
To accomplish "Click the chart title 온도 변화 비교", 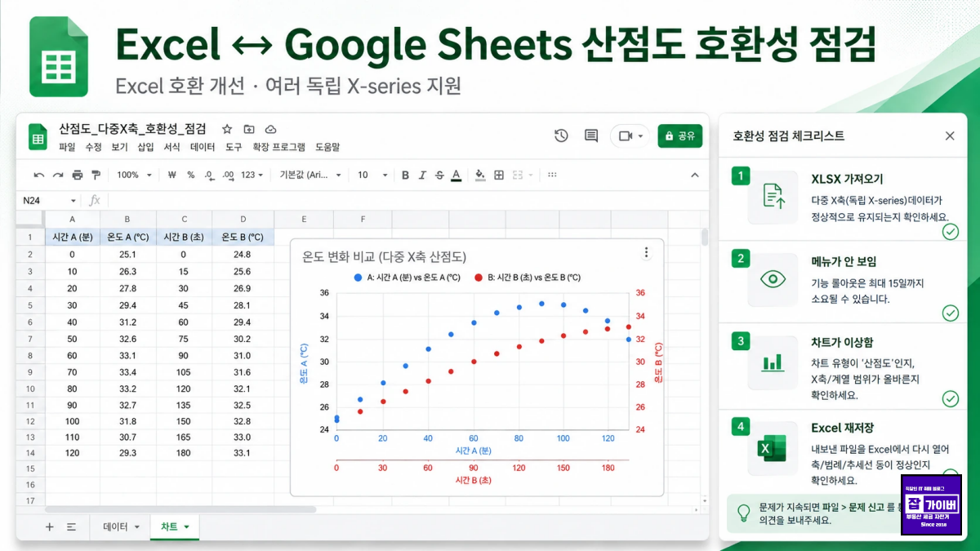I will [x=384, y=256].
